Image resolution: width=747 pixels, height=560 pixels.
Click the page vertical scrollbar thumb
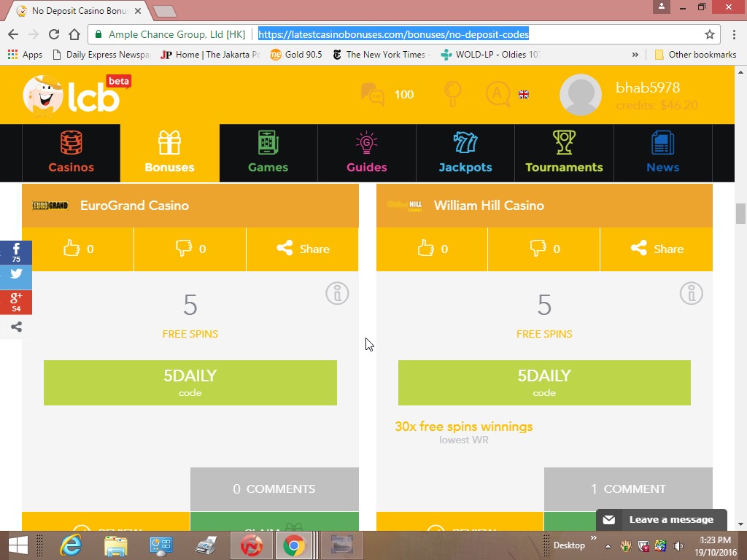[x=740, y=214]
